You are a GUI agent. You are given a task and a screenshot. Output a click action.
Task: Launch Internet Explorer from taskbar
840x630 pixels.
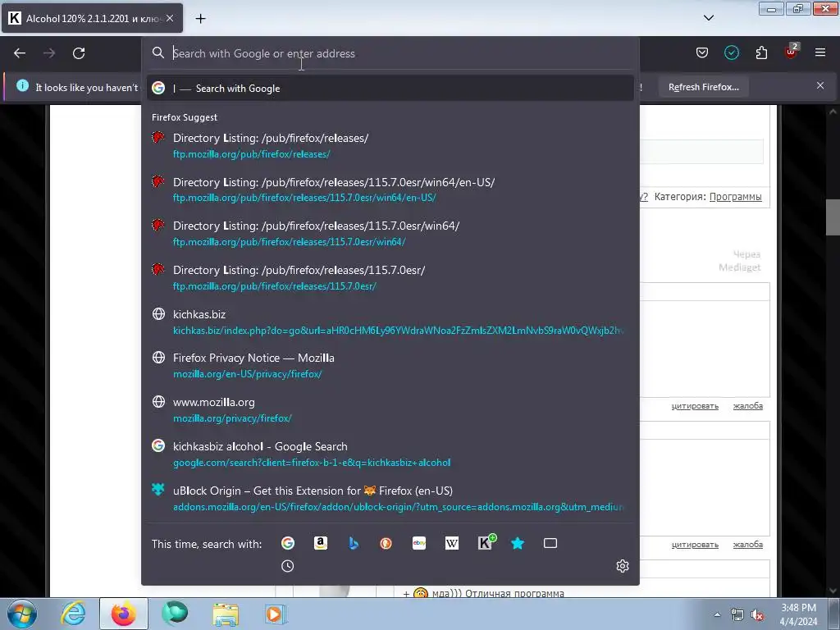point(73,614)
